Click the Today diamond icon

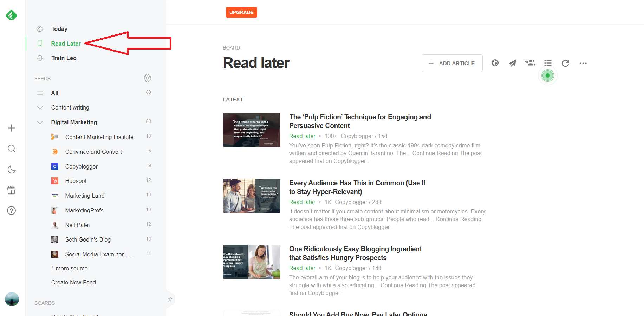pyautogui.click(x=40, y=29)
